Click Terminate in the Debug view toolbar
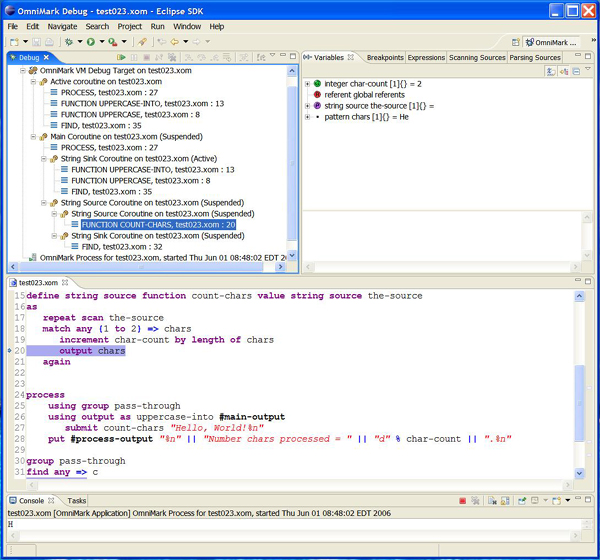Viewport: 600px width, 560px height. point(147,57)
